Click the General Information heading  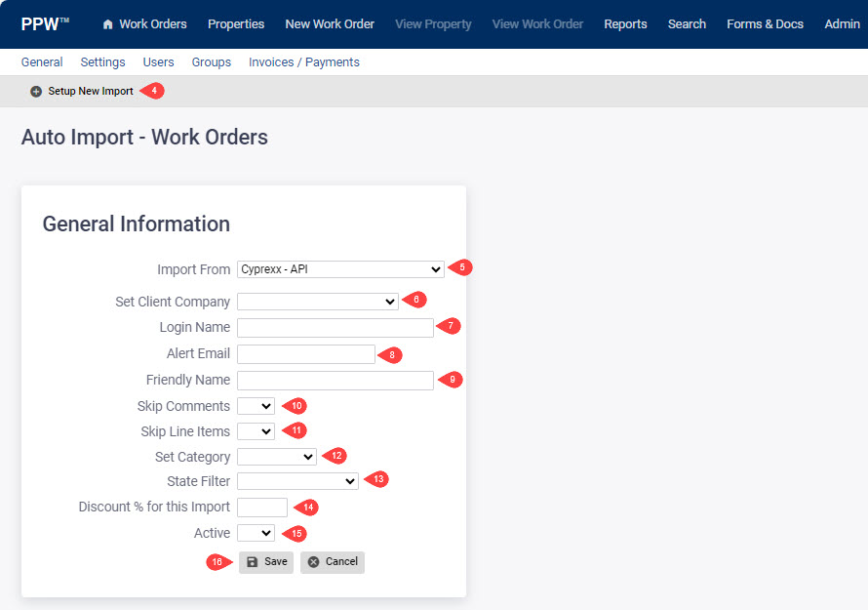pyautogui.click(x=137, y=224)
